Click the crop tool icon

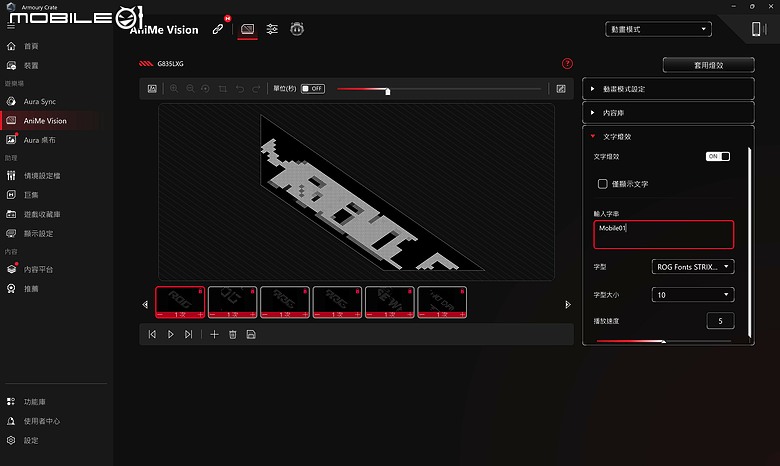[222, 89]
